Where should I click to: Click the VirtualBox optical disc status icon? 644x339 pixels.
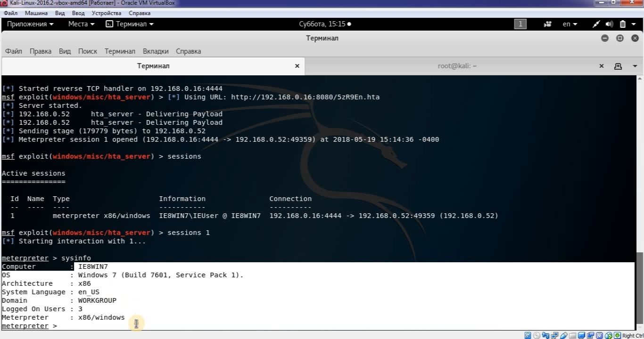pyautogui.click(x=537, y=336)
